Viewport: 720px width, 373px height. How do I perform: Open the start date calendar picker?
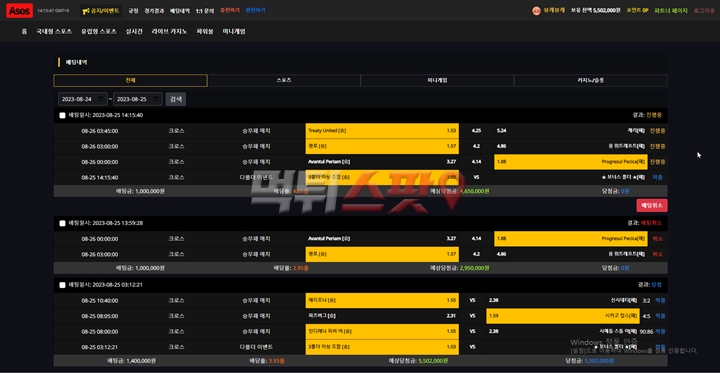[100, 99]
